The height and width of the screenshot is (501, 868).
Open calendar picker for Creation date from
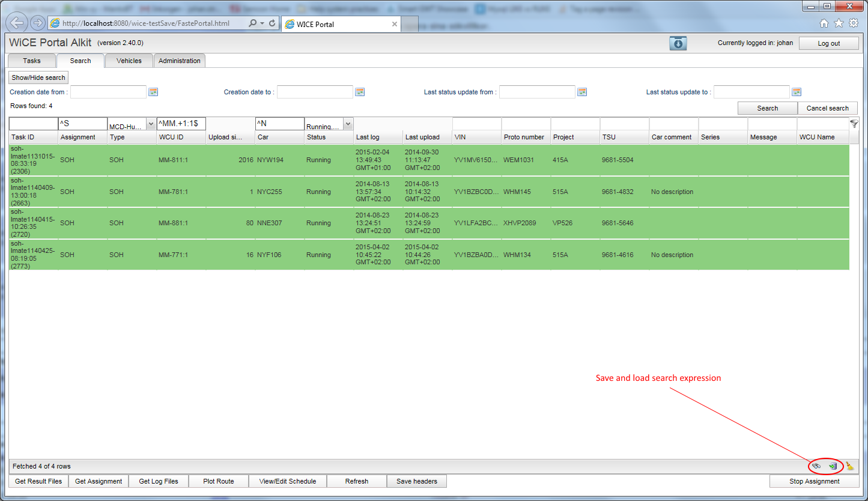pos(153,92)
